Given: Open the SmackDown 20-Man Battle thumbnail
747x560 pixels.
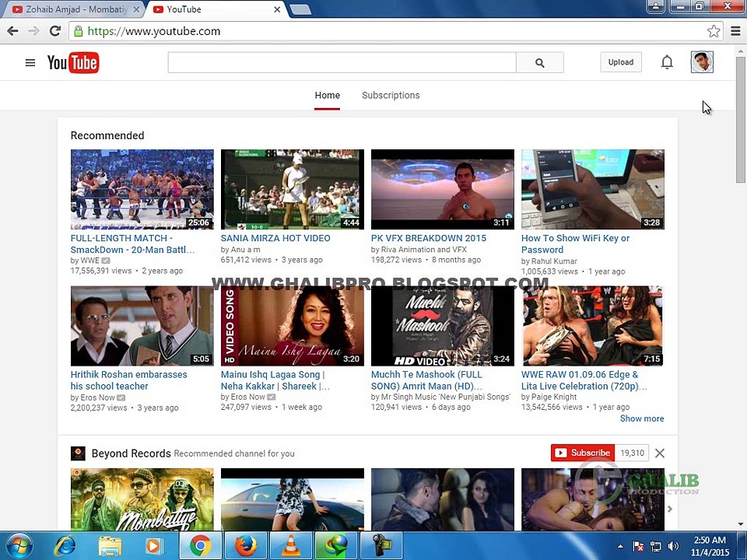Looking at the screenshot, I should coord(142,190).
